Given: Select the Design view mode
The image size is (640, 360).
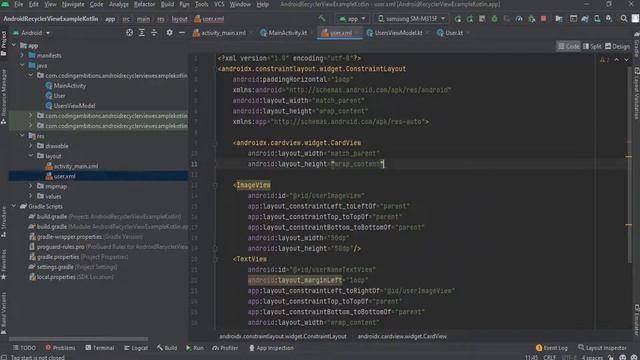Looking at the screenshot, I should point(617,47).
